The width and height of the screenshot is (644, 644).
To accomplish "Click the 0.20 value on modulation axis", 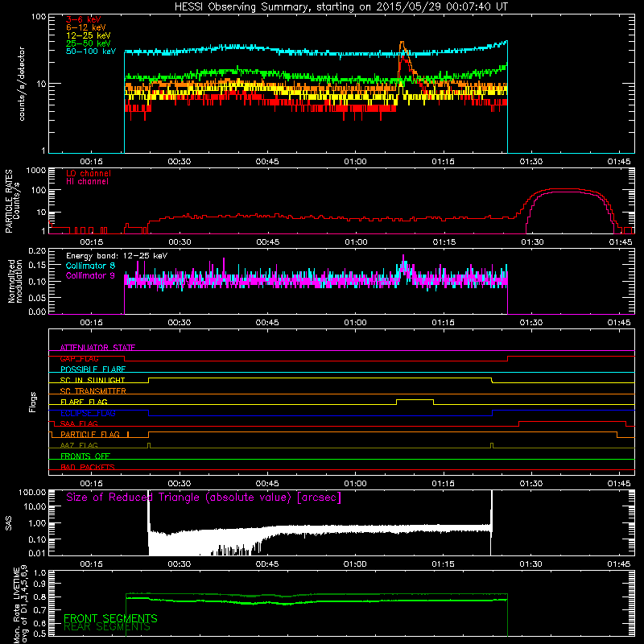I will [x=37, y=250].
